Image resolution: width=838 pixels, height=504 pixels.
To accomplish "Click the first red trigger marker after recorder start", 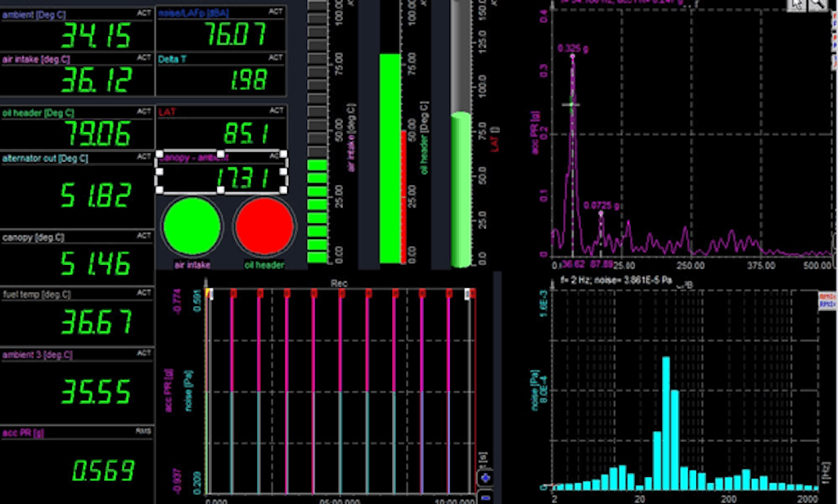I will tap(232, 294).
